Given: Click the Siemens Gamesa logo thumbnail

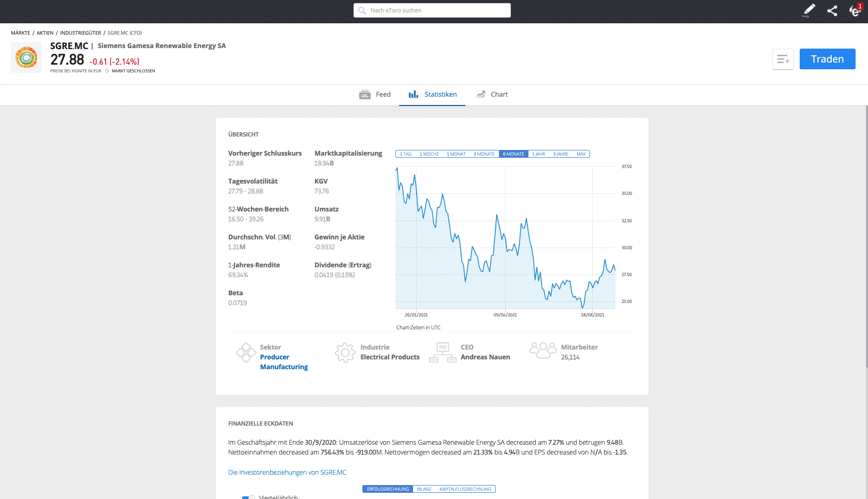Looking at the screenshot, I should coord(26,57).
